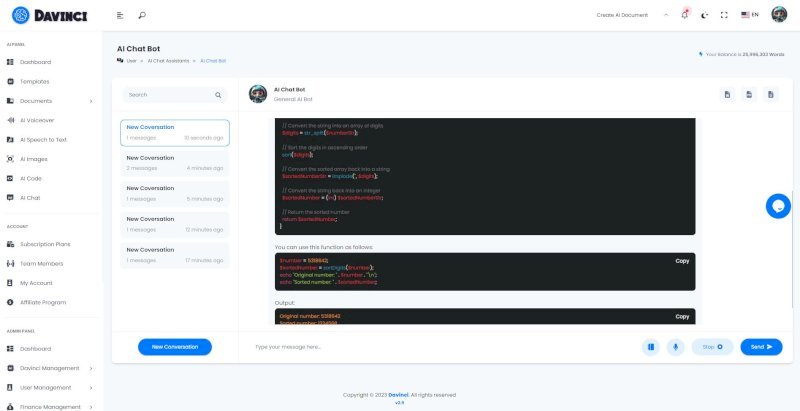Click the prompt library icon beside microphone
The height and width of the screenshot is (411, 800).
651,347
